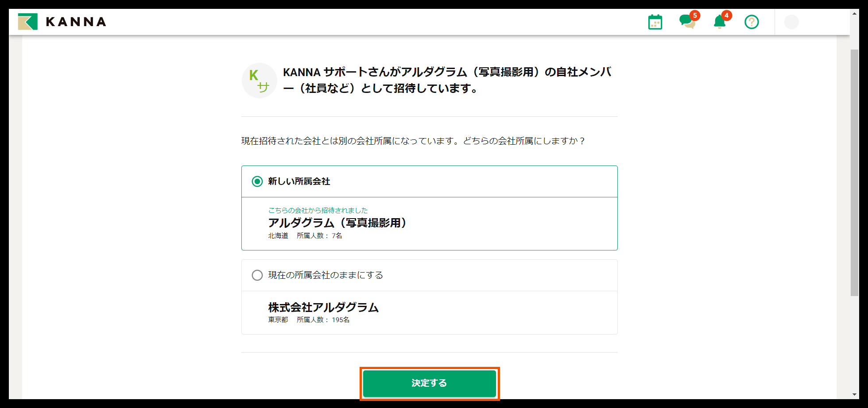The image size is (868, 408).
Task: Open the chat messages icon showing 5 unread
Action: click(687, 21)
